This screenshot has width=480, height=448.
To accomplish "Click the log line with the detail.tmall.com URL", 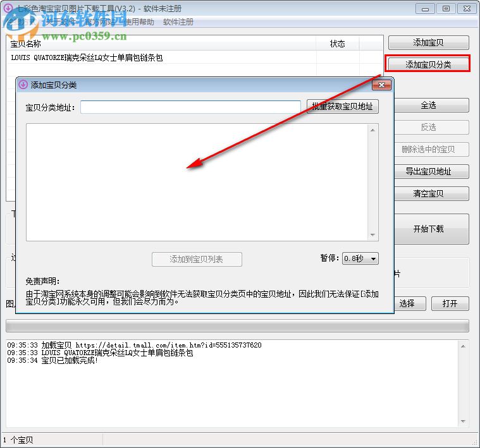I will coord(135,345).
